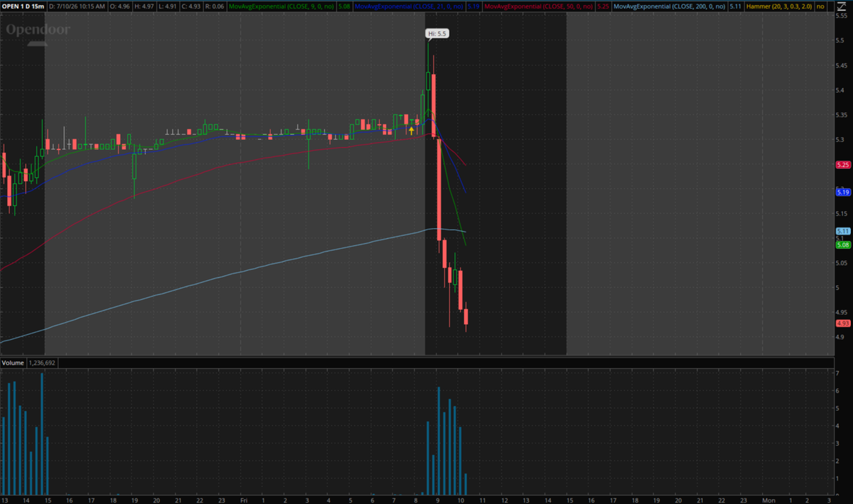Click the red 4.93 last price tag
853x504 pixels.
point(843,323)
